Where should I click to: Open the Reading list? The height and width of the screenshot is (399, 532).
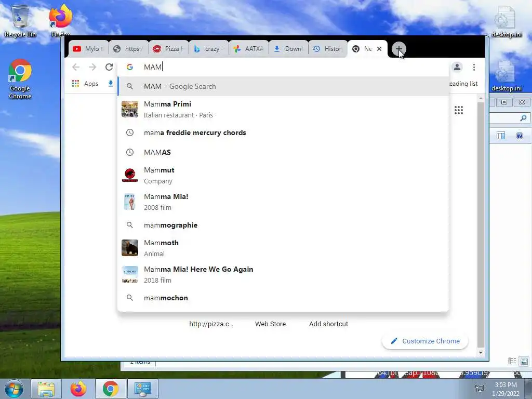463,84
